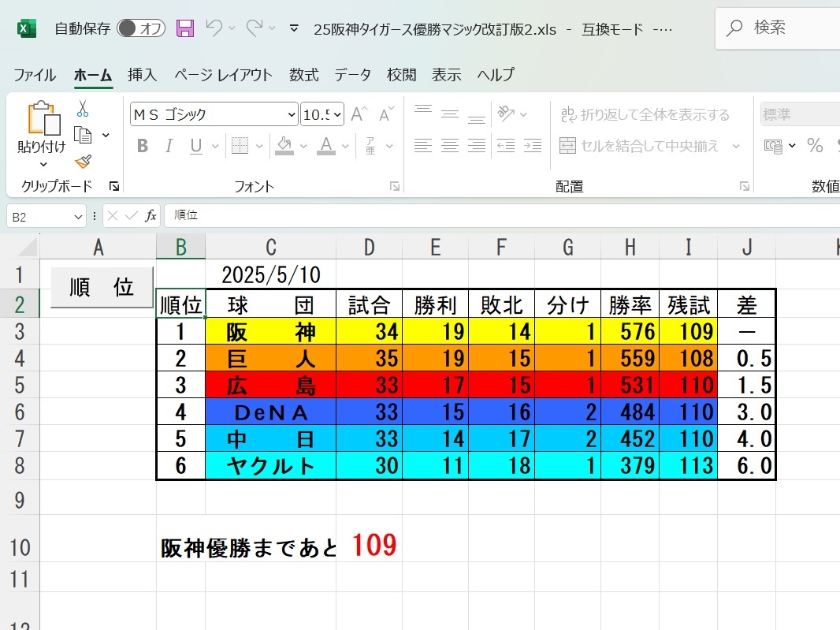Open the Font dialog launcher

pos(395,186)
